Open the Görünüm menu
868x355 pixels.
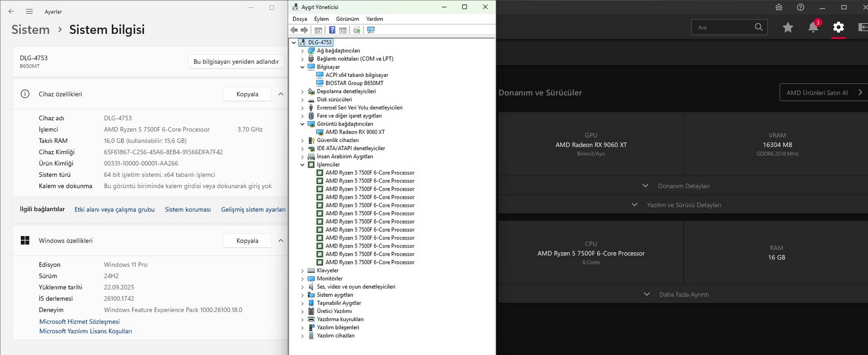347,19
